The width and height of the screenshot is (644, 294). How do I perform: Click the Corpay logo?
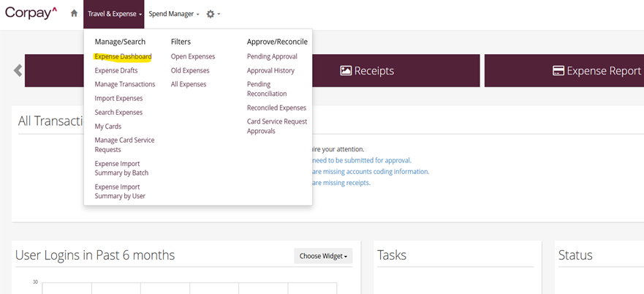31,13
